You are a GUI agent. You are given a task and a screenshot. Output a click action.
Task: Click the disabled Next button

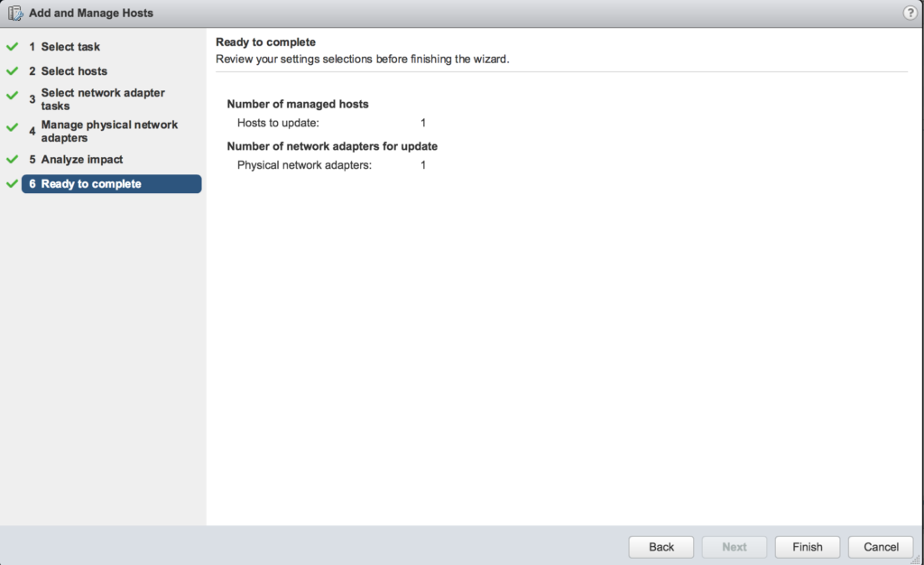(735, 547)
